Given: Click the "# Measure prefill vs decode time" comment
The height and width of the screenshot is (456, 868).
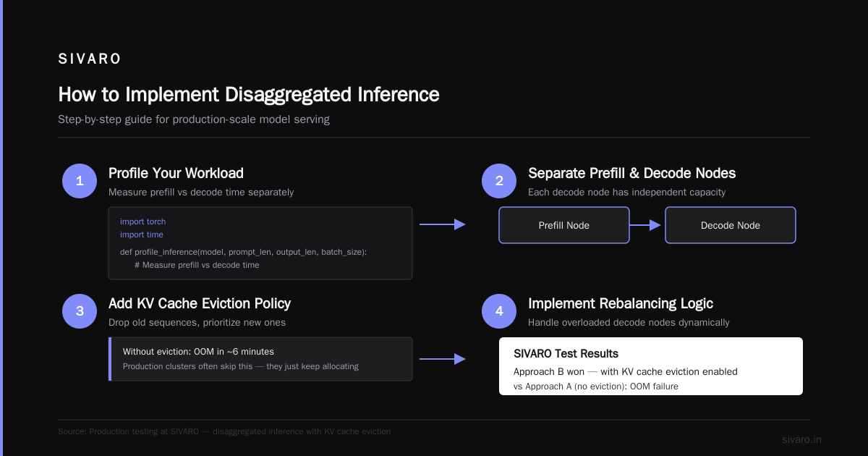Looking at the screenshot, I should (197, 265).
